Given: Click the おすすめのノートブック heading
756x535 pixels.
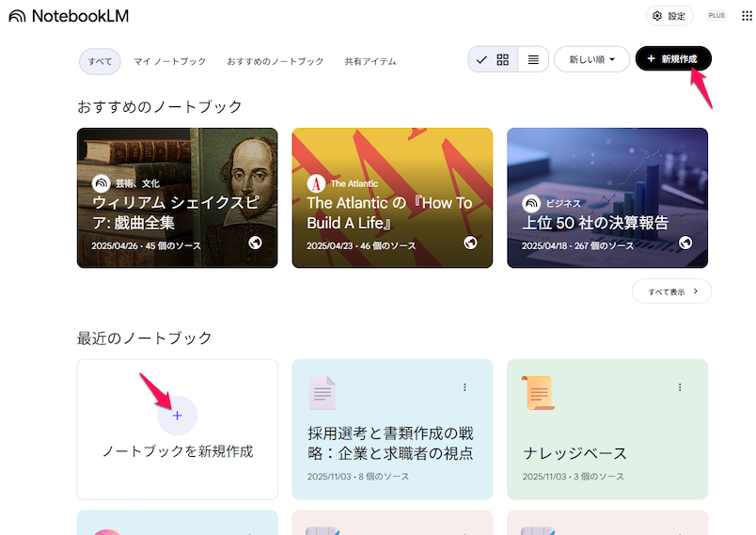Looking at the screenshot, I should point(160,106).
